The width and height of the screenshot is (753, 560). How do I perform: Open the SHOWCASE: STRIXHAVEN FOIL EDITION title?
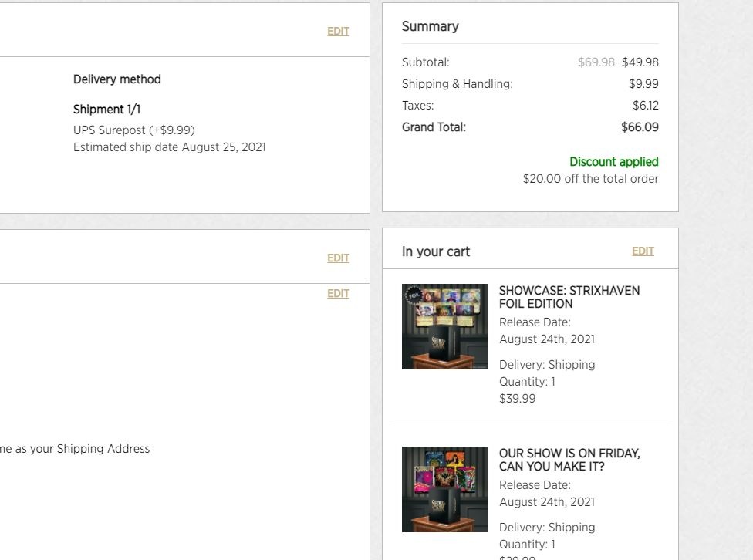pos(569,297)
